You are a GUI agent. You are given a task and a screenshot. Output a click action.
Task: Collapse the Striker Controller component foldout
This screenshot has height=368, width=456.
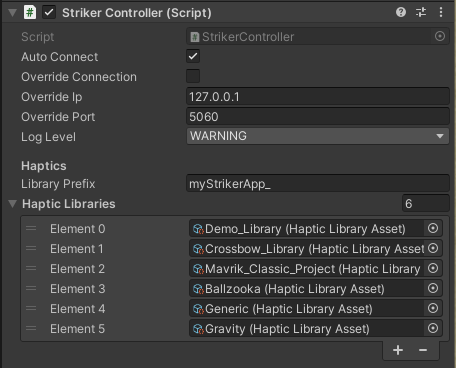tap(13, 13)
